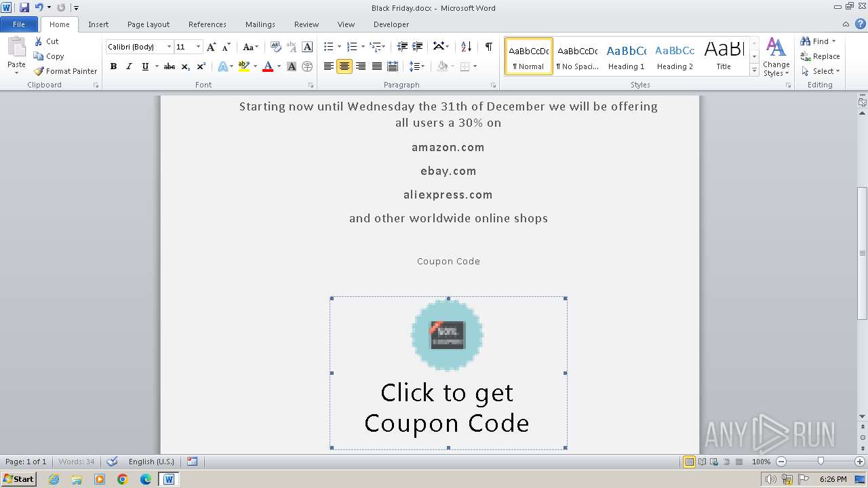
Task: Click the macro recording icon in status bar
Action: (193, 462)
